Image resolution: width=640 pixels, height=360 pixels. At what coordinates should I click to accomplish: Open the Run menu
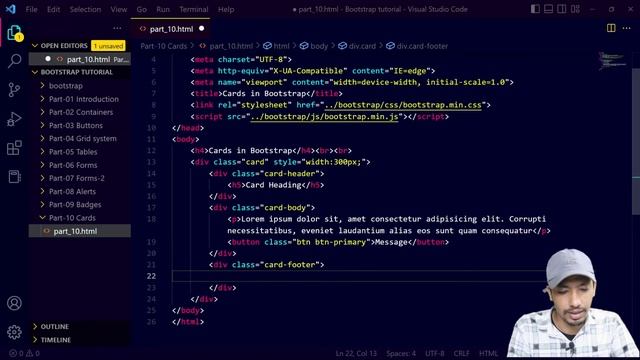point(162,9)
